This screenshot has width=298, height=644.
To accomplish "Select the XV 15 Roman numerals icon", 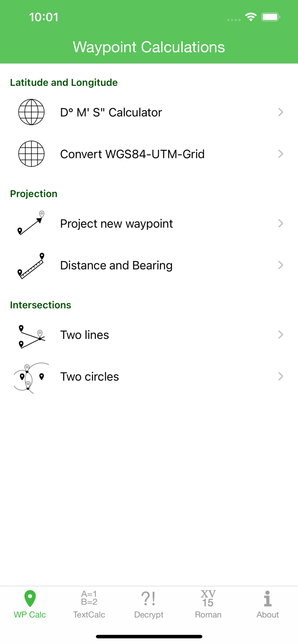I will pos(208,597).
